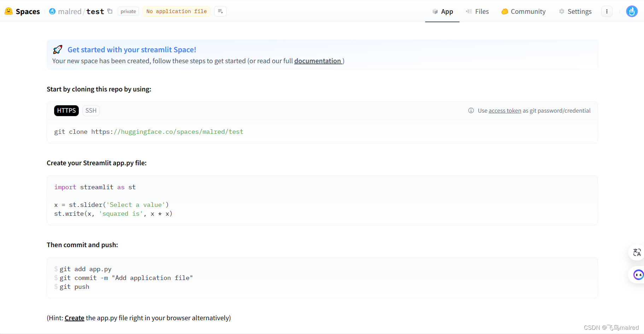Click the 'import streamlit as st' code line
Viewport: 644px width, 334px height.
point(95,187)
